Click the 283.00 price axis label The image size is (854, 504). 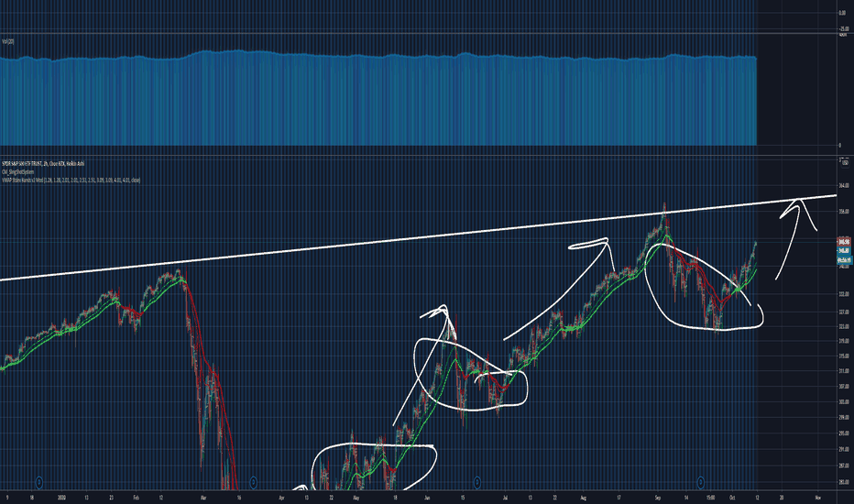(x=844, y=482)
